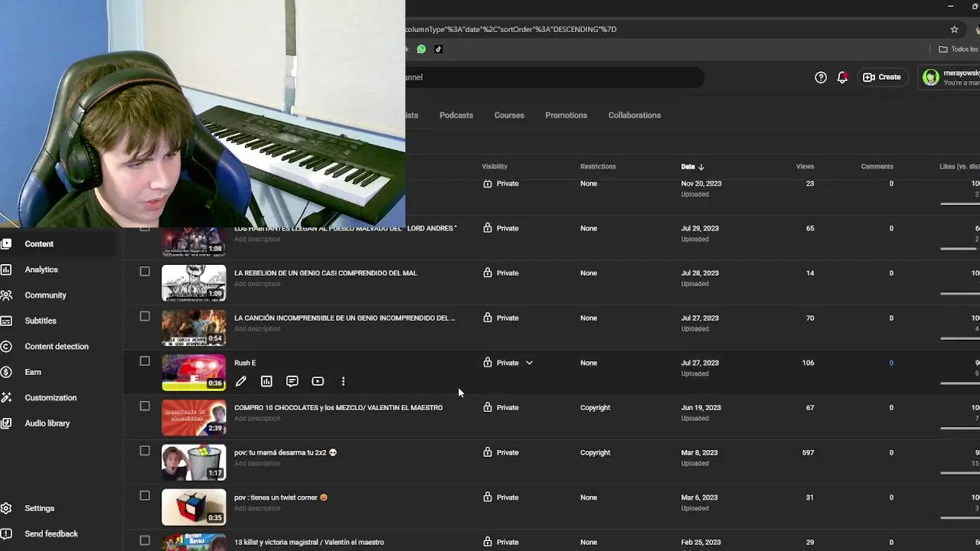Open the Earn dollar icon
The image size is (980, 551).
(x=6, y=372)
